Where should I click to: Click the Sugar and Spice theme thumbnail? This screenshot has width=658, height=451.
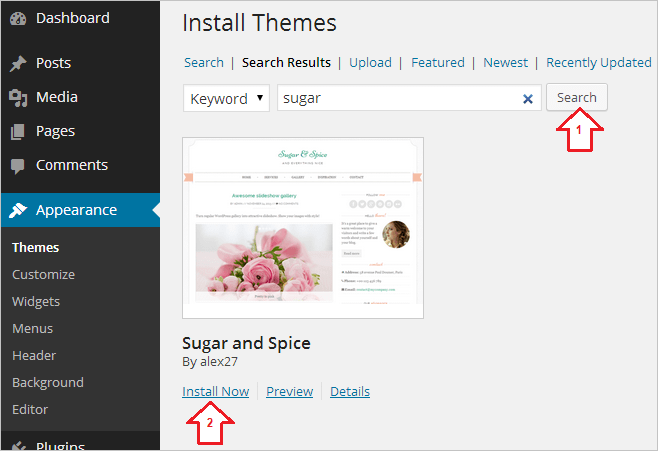pos(303,228)
